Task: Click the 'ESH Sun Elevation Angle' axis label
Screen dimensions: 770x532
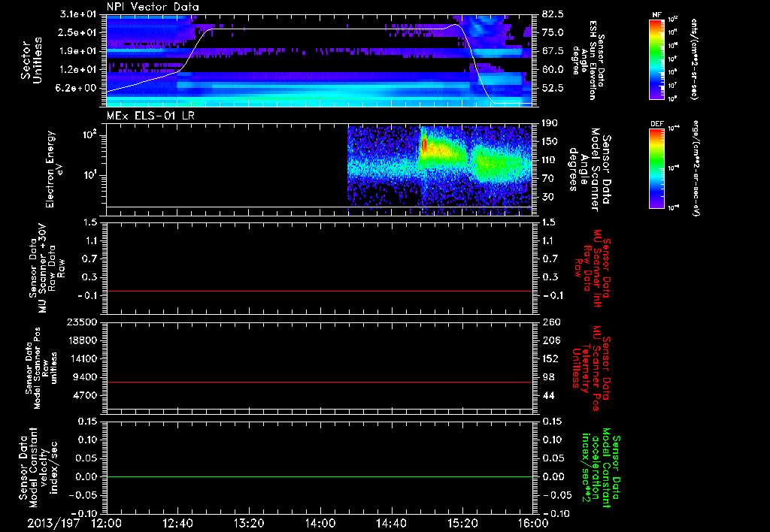Action: click(x=589, y=60)
